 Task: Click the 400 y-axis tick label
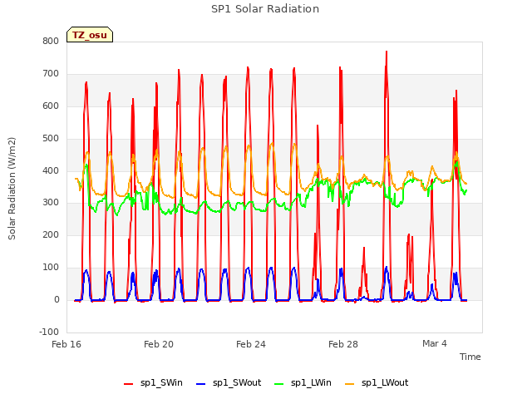51,170
